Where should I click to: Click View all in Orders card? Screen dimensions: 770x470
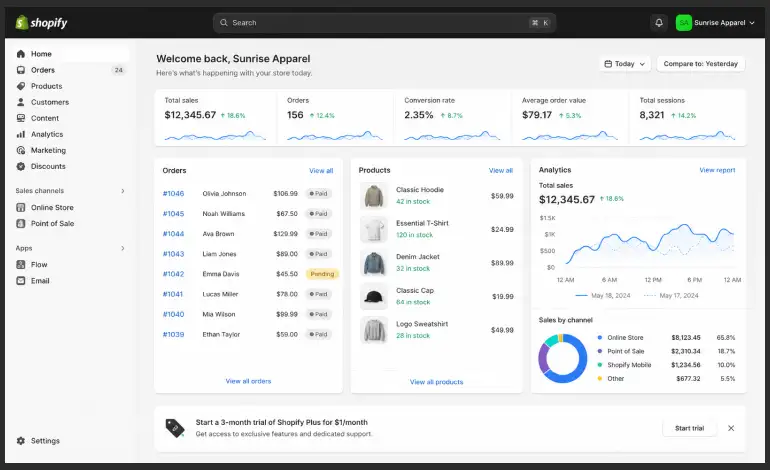tap(321, 171)
